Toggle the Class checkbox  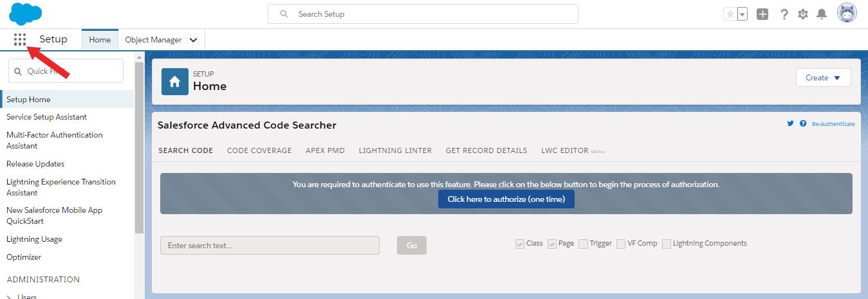(519, 244)
